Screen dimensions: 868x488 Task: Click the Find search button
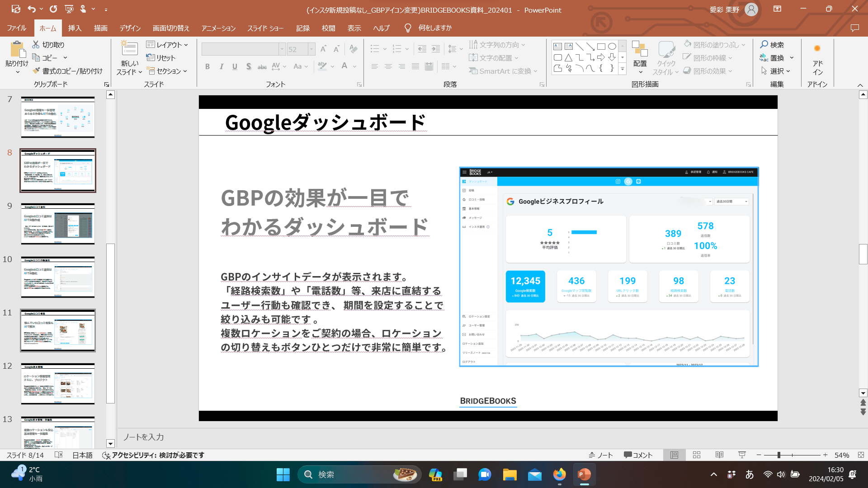click(772, 45)
